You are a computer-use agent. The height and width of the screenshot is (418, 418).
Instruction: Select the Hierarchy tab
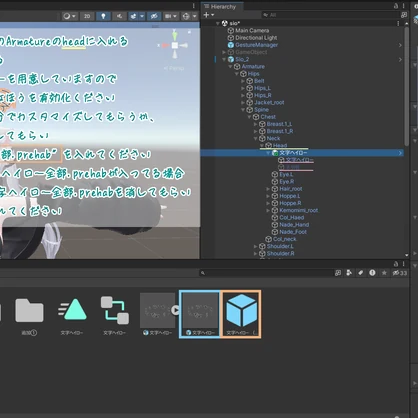[222, 7]
